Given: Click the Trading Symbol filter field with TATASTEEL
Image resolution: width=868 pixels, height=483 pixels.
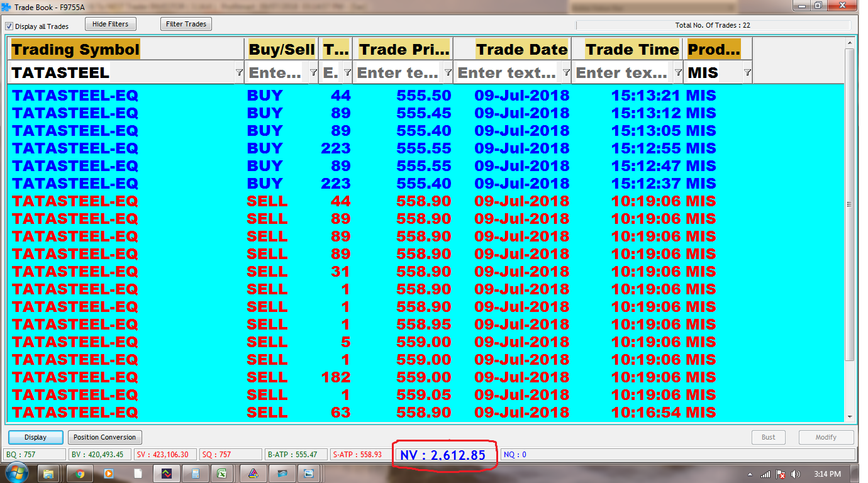Looking at the screenshot, I should 121,73.
